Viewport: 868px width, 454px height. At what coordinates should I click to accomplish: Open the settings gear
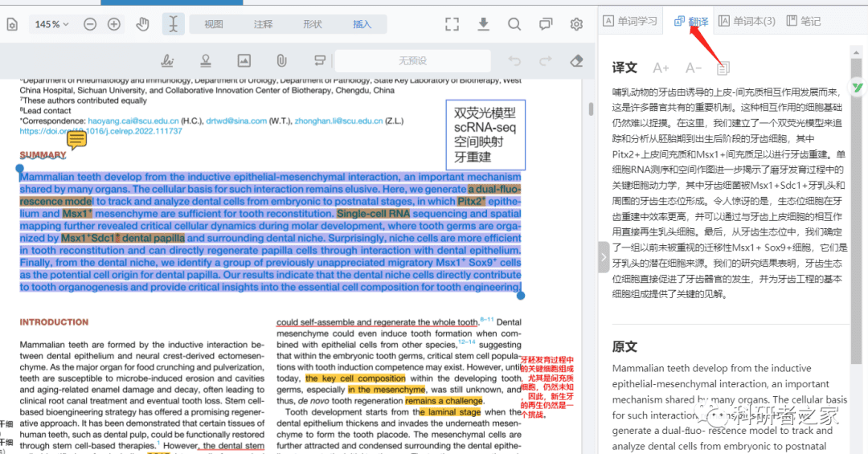(x=576, y=24)
